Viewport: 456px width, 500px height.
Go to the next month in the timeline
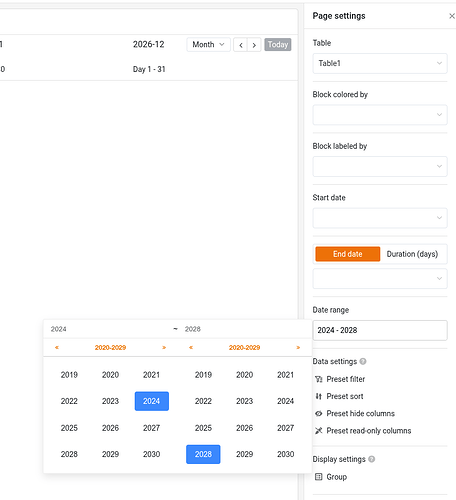pos(254,45)
